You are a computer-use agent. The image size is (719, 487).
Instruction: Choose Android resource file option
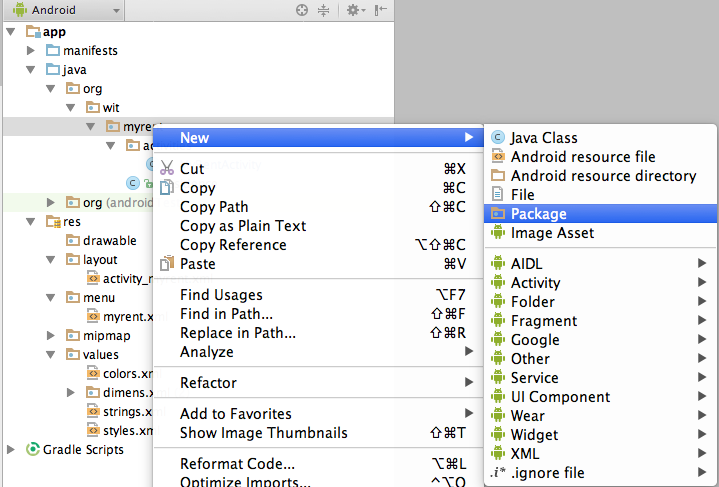pos(582,157)
